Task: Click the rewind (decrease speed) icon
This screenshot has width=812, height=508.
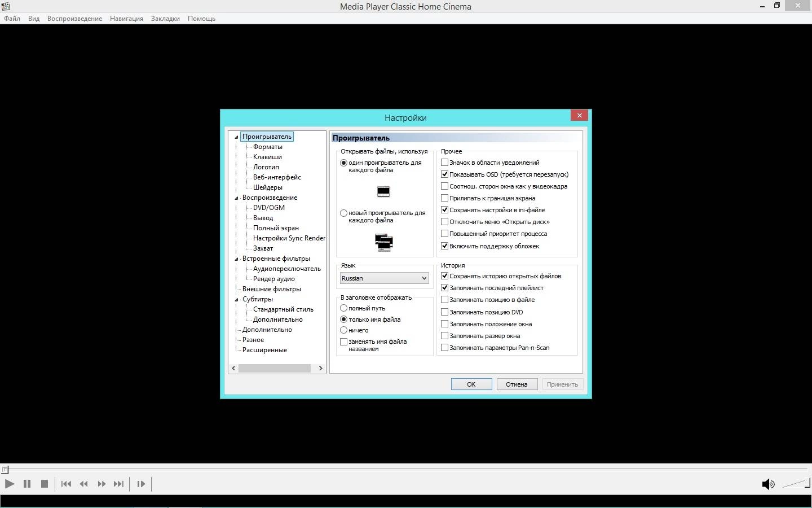Action: click(x=84, y=484)
